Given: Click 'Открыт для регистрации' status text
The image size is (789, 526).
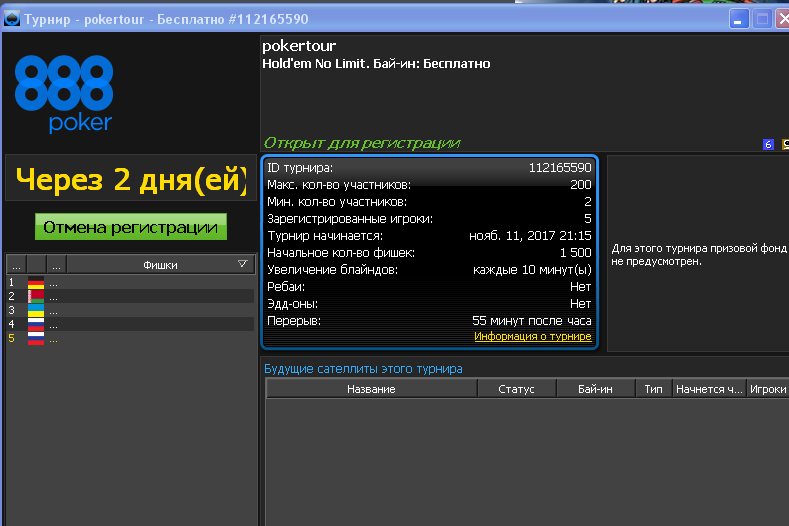Looking at the screenshot, I should click(362, 143).
